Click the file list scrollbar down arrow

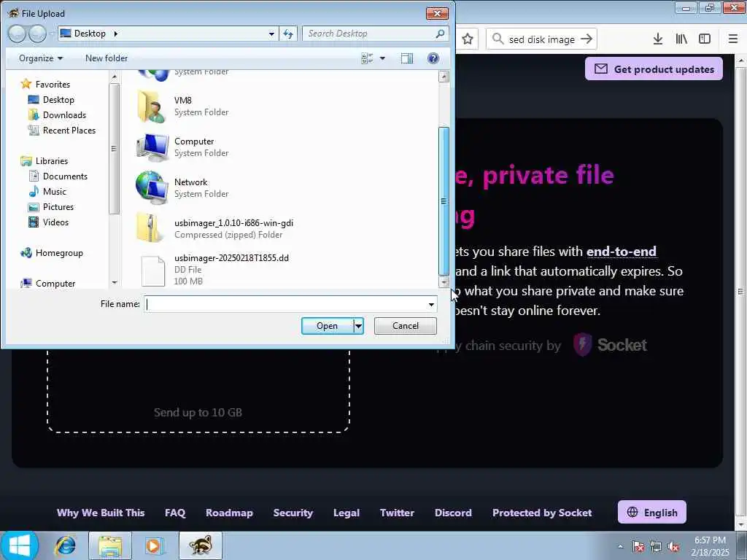444,282
